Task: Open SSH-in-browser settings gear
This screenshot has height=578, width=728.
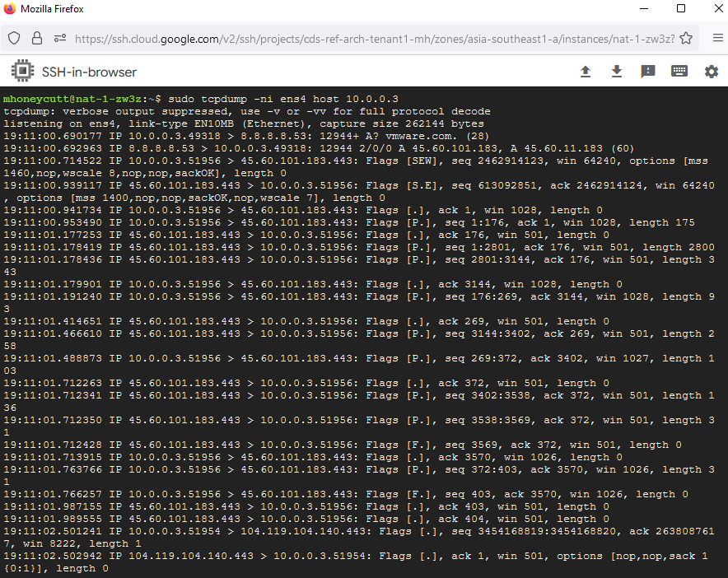Action: (x=712, y=72)
